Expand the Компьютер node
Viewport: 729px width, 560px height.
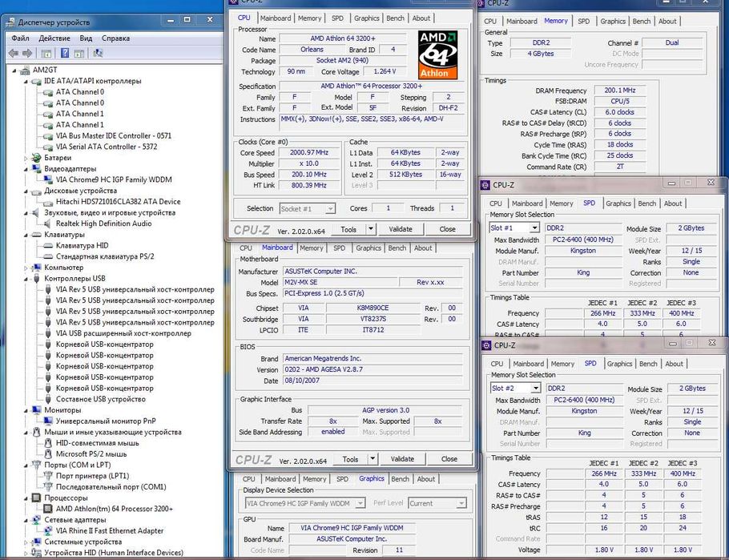tap(26, 268)
